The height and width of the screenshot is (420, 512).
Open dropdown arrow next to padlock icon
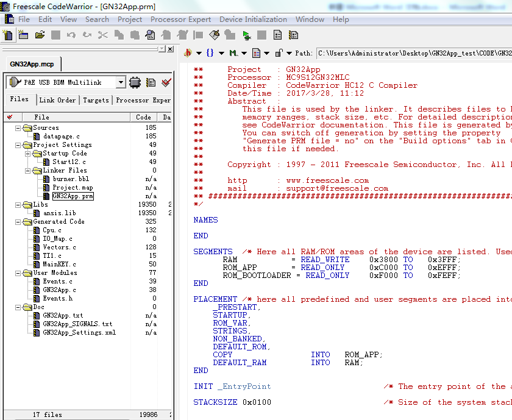289,53
